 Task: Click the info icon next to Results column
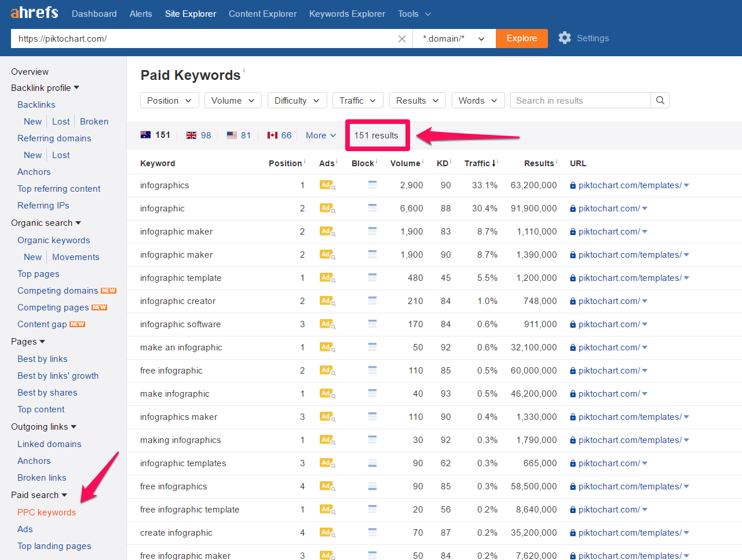click(x=557, y=161)
